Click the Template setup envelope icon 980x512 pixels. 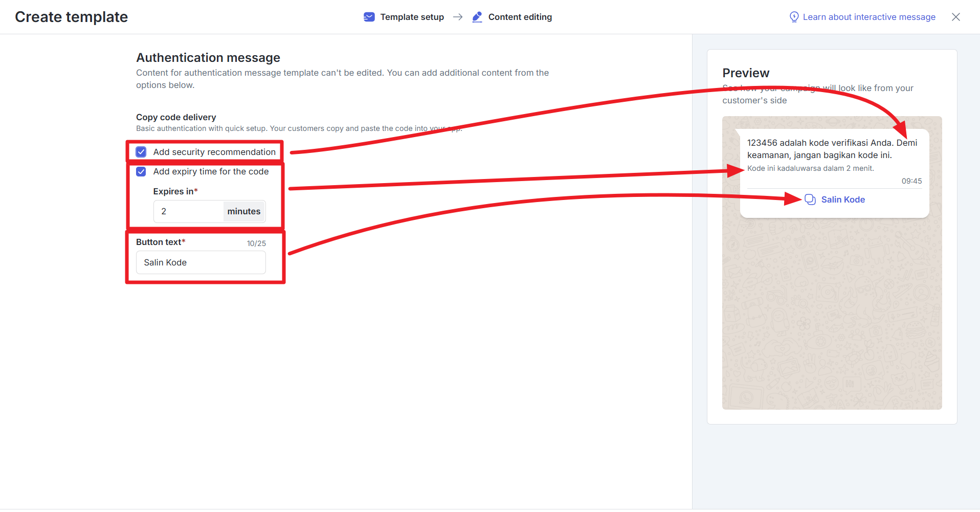[x=369, y=17]
